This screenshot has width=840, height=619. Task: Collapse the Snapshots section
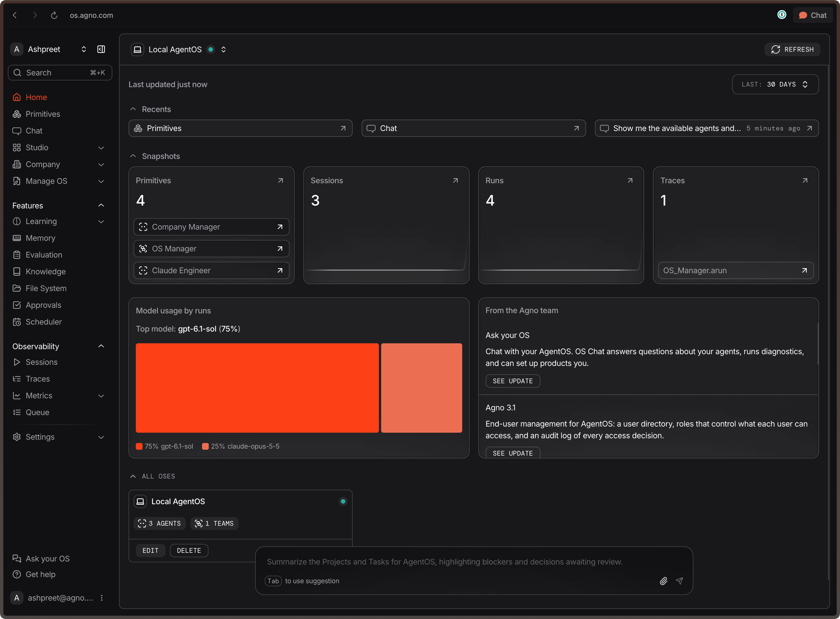[x=133, y=156]
